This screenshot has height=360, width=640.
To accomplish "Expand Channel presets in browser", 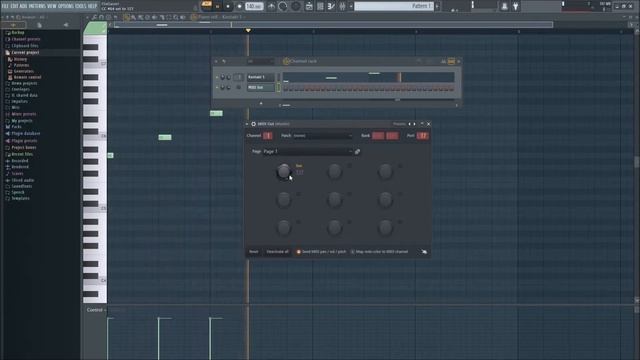I will coord(25,39).
